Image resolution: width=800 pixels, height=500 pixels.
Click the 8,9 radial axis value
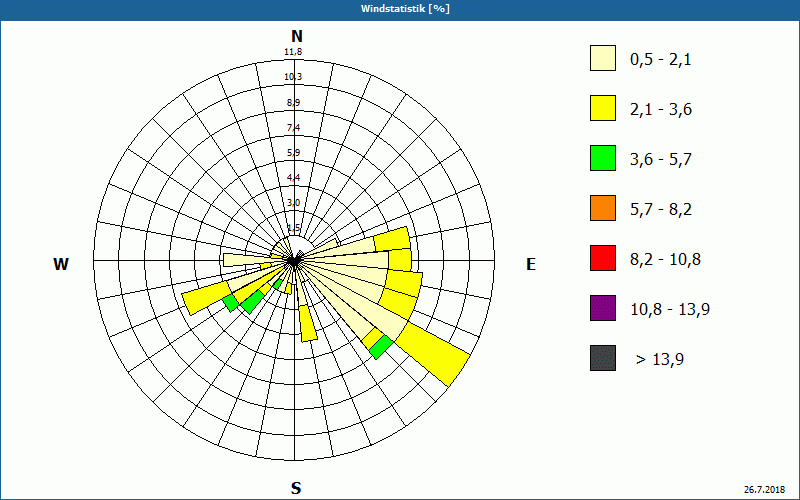(293, 103)
